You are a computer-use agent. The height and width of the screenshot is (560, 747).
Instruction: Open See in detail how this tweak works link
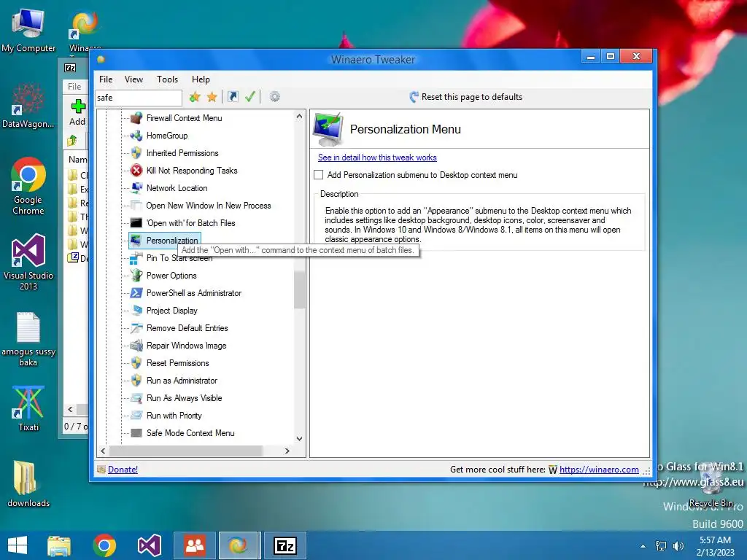coord(377,157)
